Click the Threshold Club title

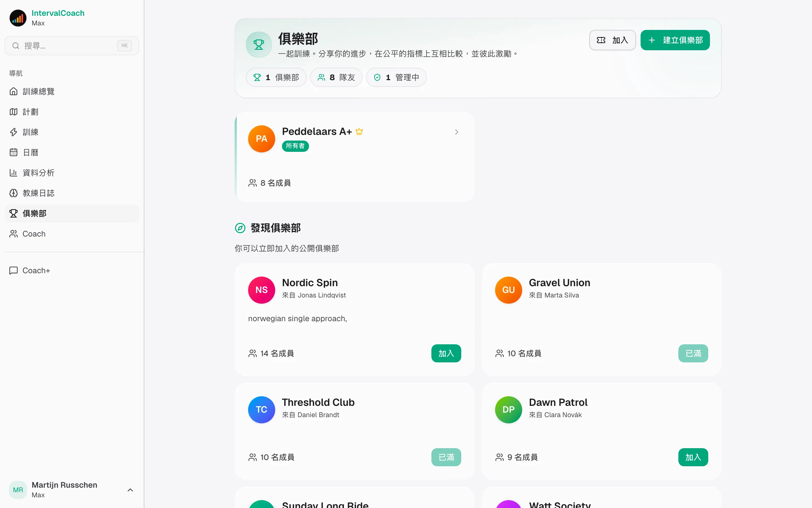[318, 402]
